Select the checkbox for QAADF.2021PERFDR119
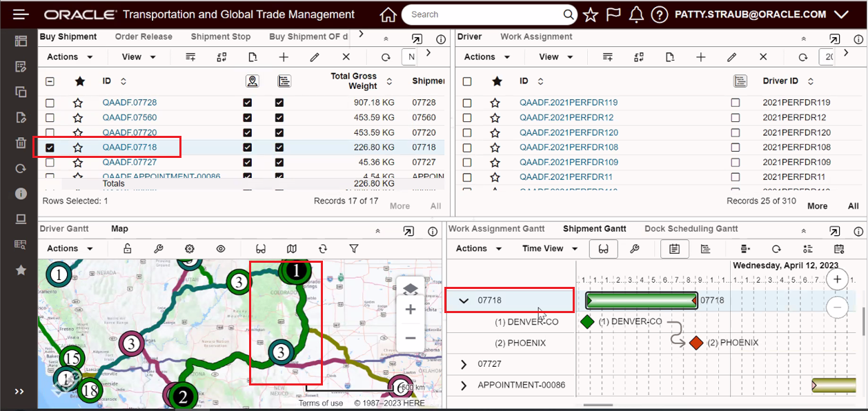The height and width of the screenshot is (411, 868). point(467,103)
